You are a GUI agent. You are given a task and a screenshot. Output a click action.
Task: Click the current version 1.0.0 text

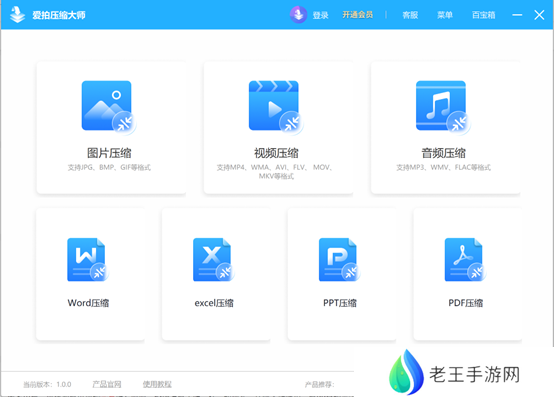tap(47, 384)
